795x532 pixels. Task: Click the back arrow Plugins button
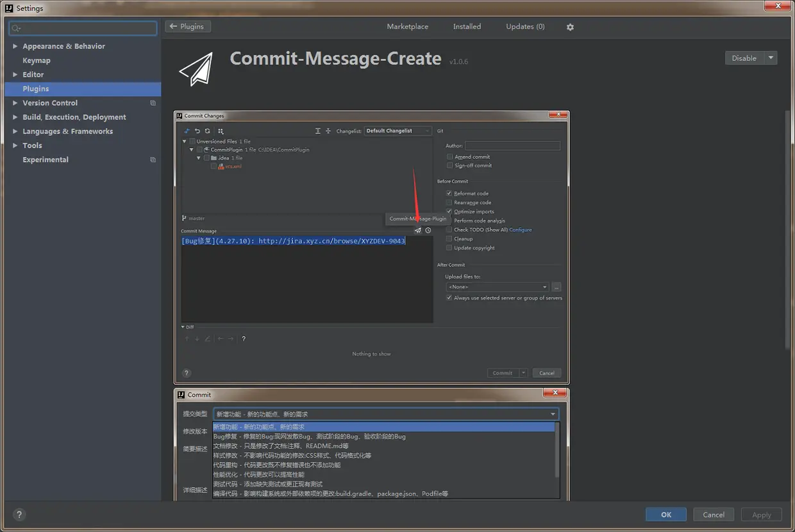[x=188, y=26]
